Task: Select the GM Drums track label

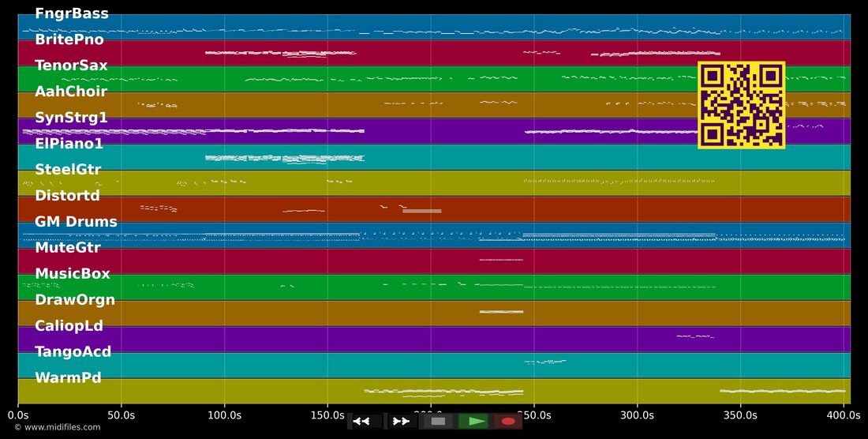Action: click(76, 222)
